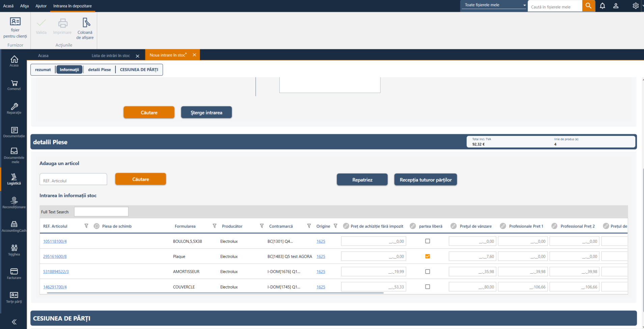Image resolution: width=644 pixels, height=329 pixels.
Task: Click Recepția tuturor părților button
Action: (x=426, y=180)
